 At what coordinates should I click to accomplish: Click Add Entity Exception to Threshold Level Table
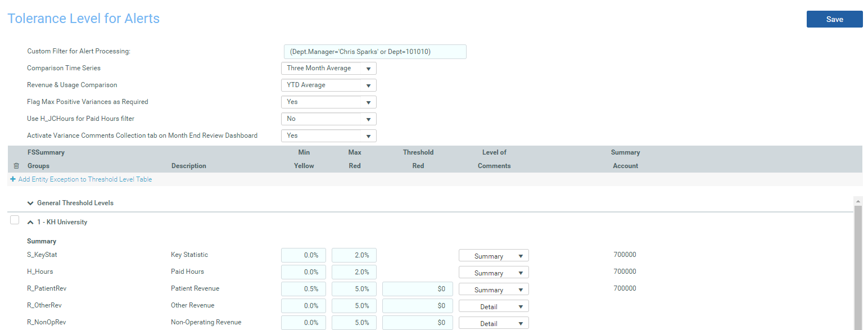point(85,179)
